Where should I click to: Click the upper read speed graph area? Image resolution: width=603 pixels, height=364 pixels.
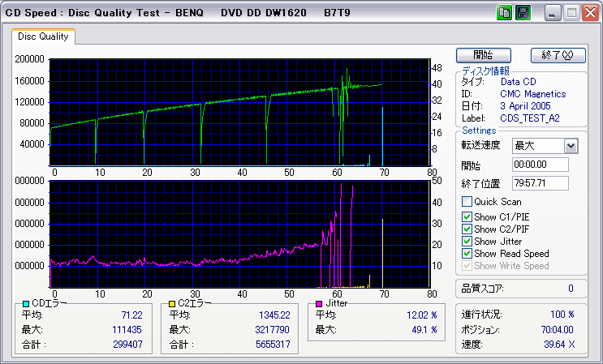click(x=239, y=113)
